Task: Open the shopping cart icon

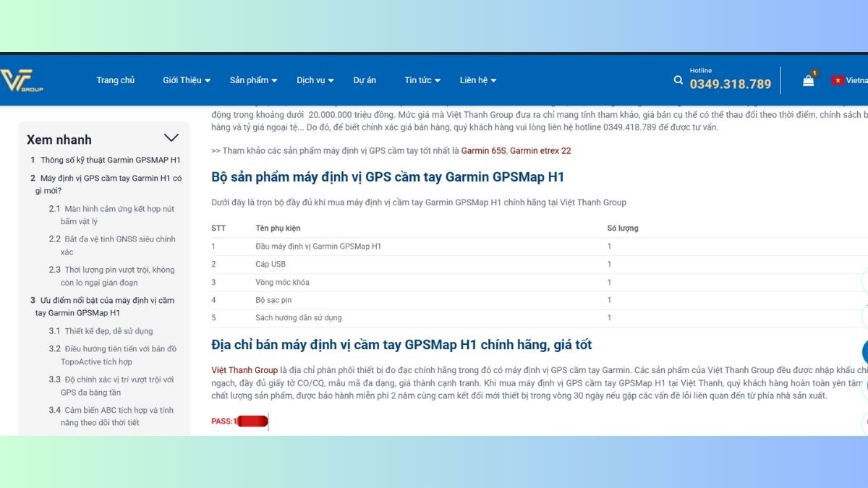Action: 808,80
